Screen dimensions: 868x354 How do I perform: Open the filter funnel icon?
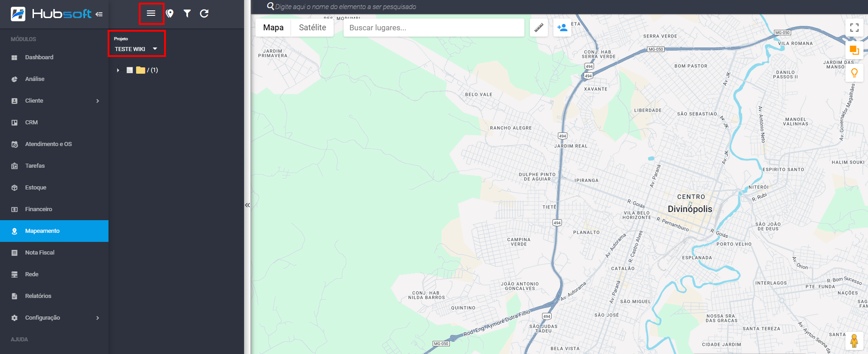point(187,14)
